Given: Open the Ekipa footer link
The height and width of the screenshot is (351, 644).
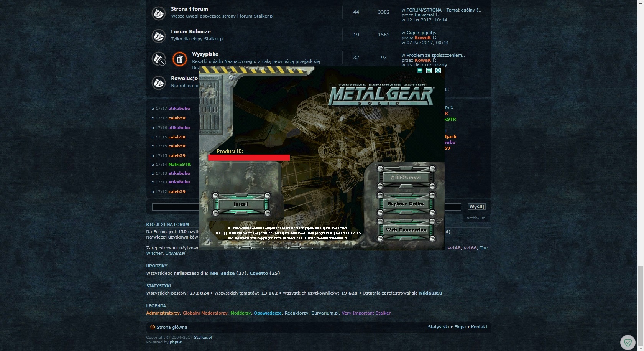Looking at the screenshot, I should [x=460, y=327].
